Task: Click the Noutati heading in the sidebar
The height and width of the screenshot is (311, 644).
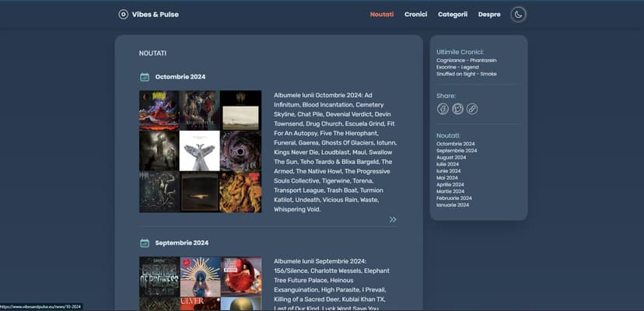Action: click(449, 135)
